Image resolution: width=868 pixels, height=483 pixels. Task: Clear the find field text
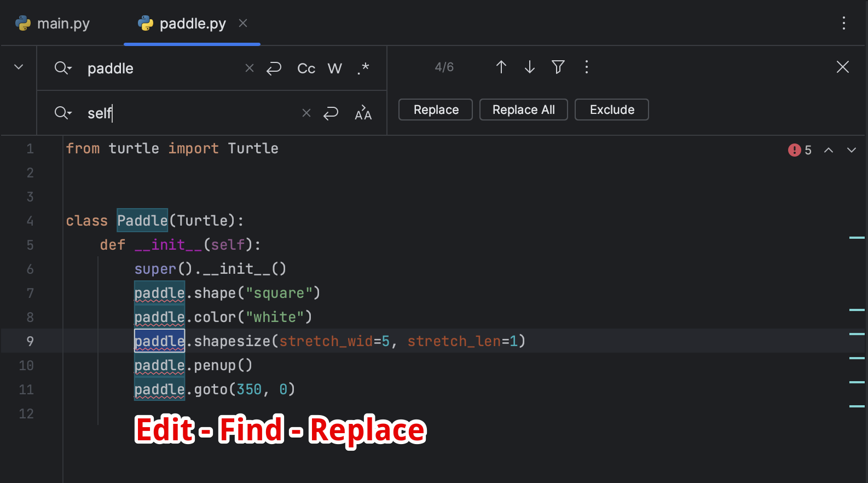[250, 68]
